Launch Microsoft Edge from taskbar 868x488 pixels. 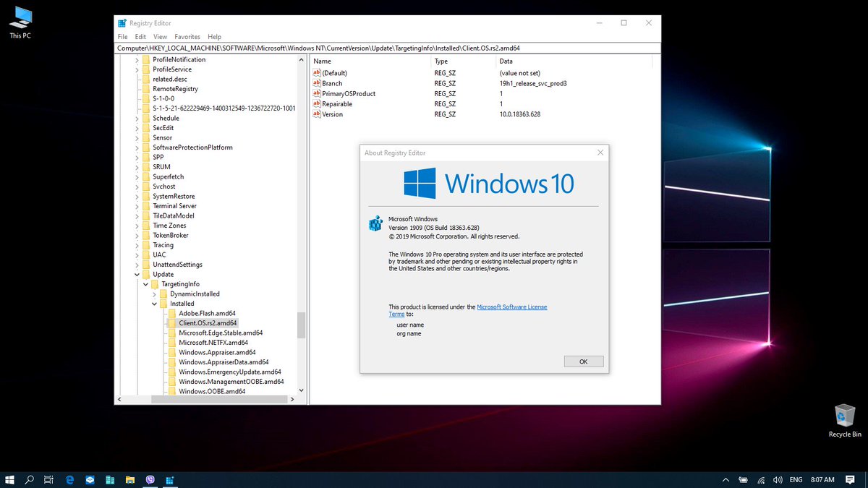click(70, 479)
